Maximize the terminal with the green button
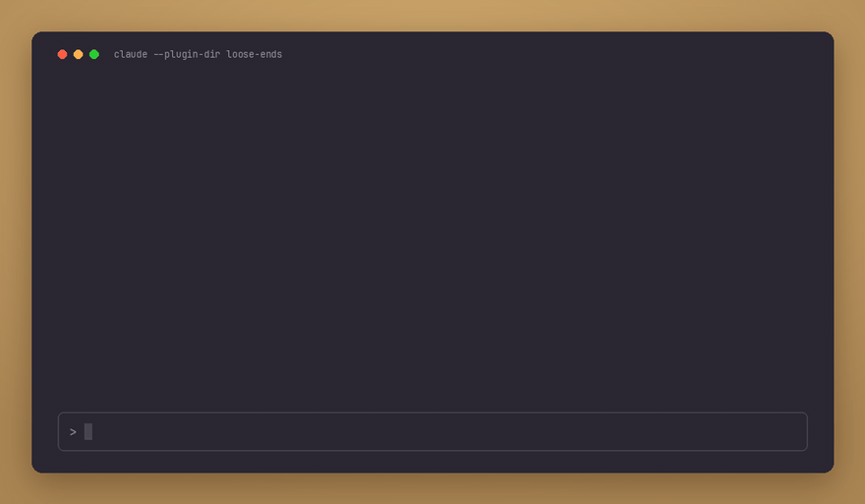865x504 pixels. pos(94,54)
